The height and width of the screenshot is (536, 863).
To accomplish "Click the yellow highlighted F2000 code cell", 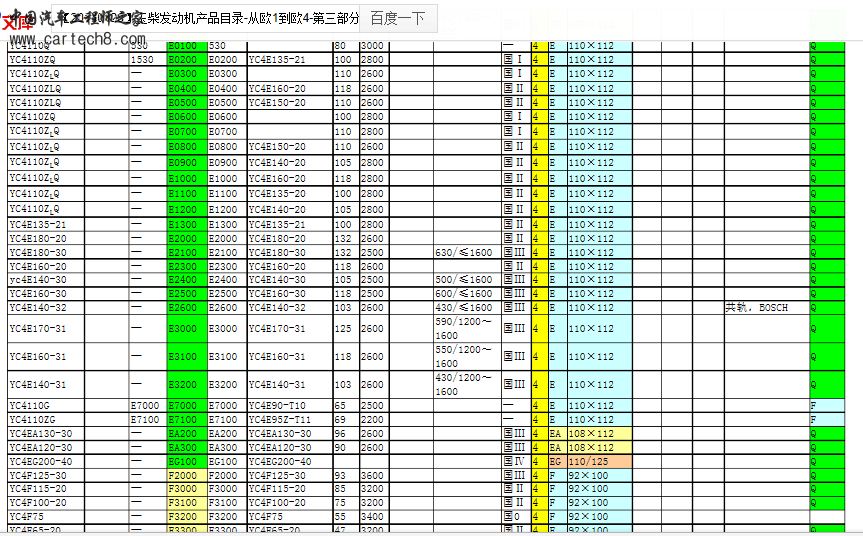I will [187, 475].
